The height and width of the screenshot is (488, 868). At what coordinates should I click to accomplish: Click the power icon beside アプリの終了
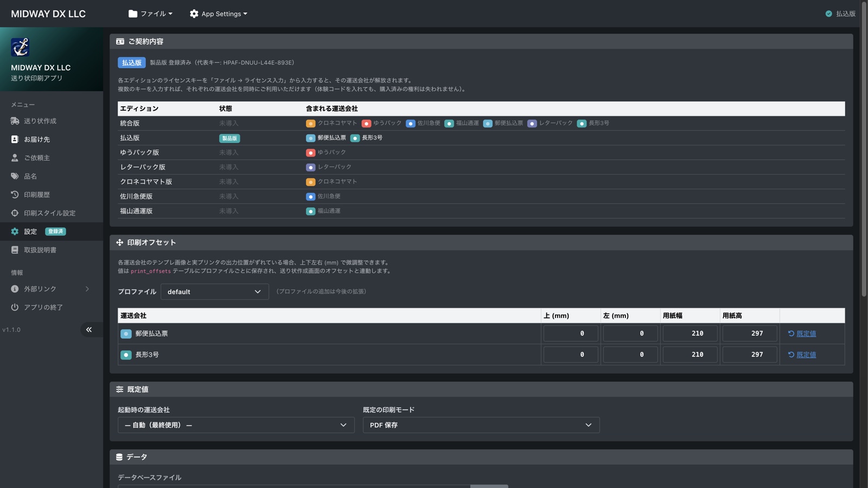(x=15, y=307)
